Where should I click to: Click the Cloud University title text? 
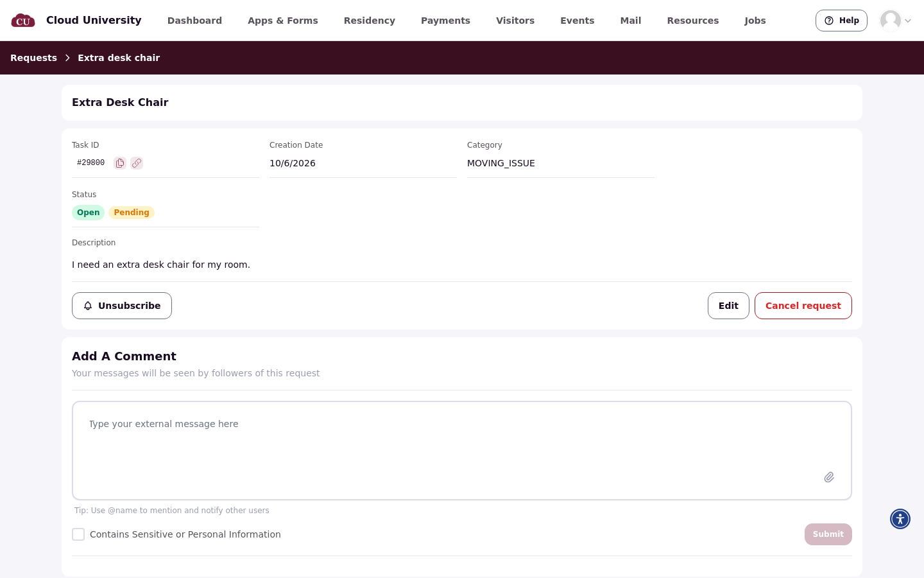point(94,20)
